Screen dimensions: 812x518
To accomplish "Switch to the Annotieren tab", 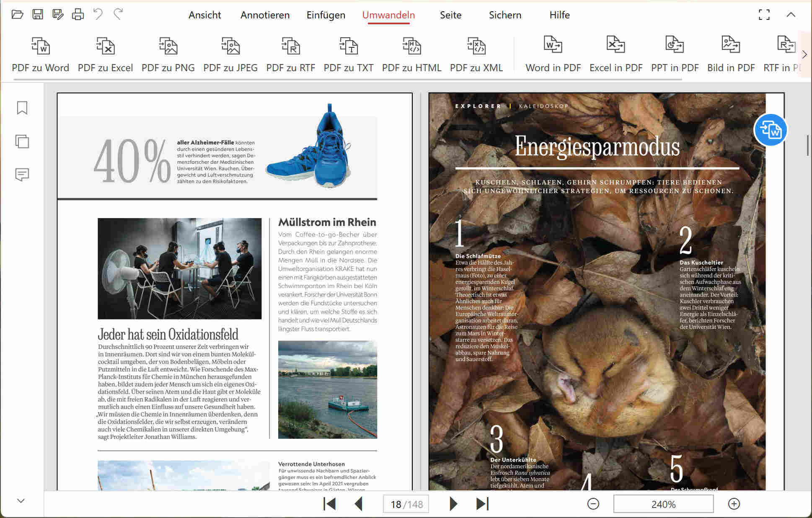I will tap(265, 15).
